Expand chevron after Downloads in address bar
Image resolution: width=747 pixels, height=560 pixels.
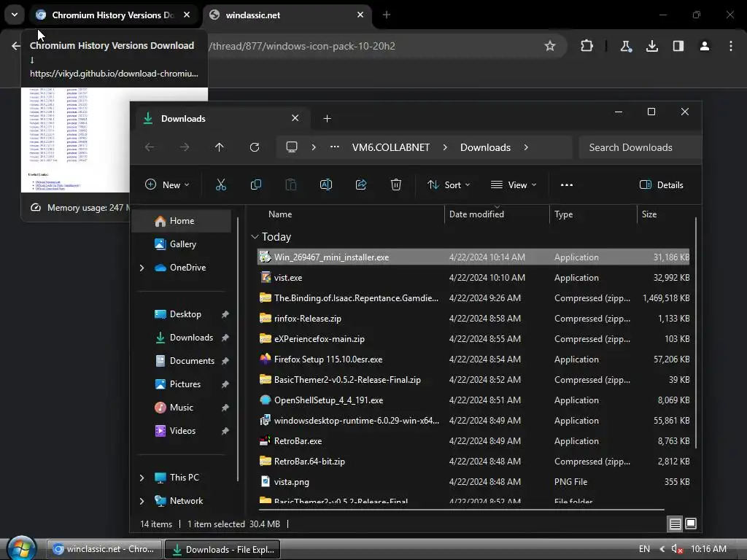click(x=526, y=147)
